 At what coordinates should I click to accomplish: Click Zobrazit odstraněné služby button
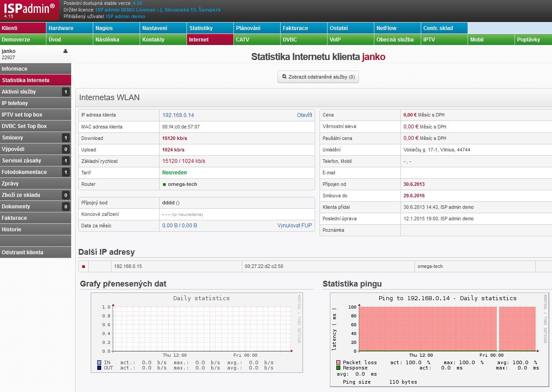[x=318, y=77]
